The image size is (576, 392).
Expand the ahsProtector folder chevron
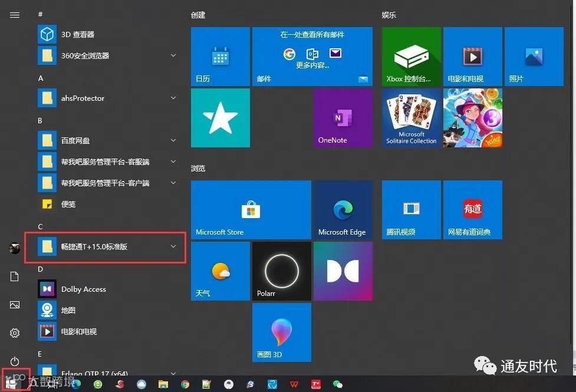[x=173, y=98]
